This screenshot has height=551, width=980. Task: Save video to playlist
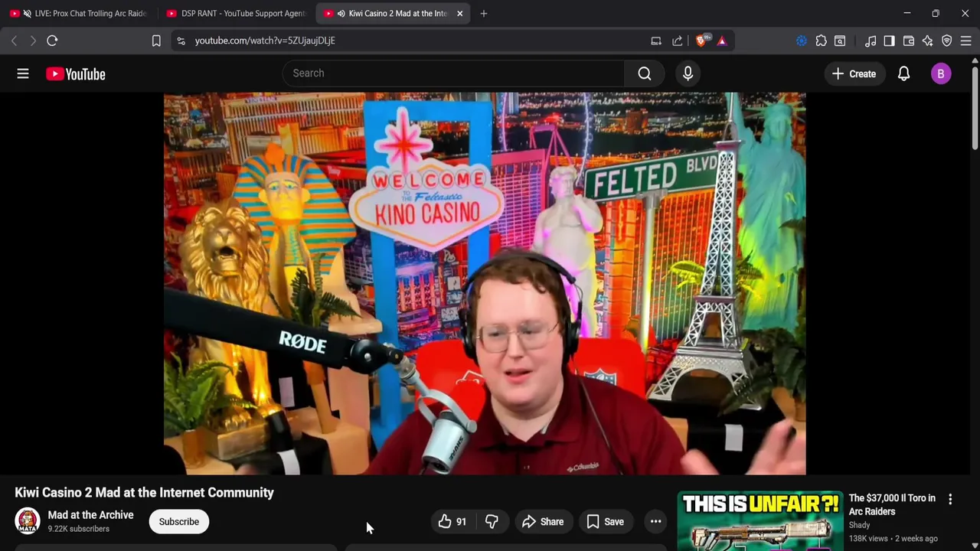tap(606, 522)
